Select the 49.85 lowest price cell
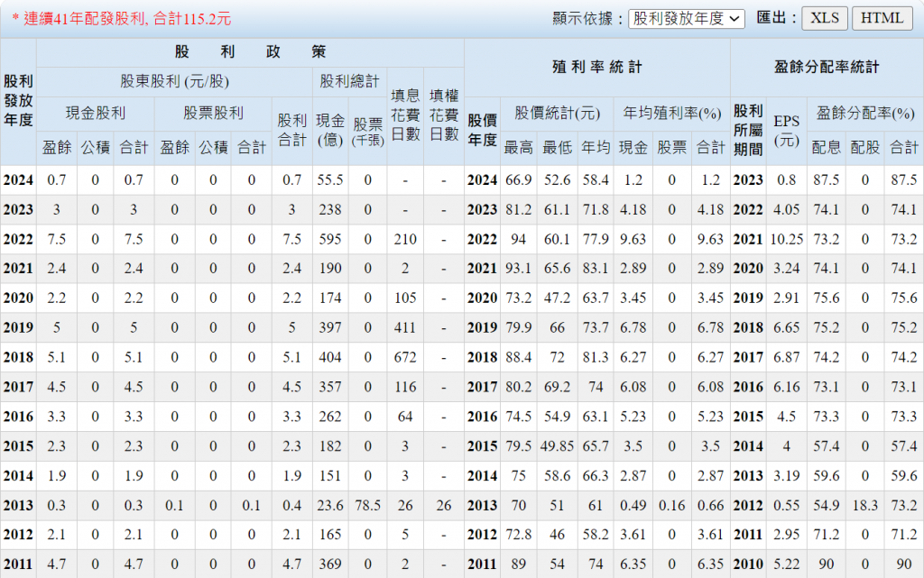Viewport: 924px width, 578px height. 557,446
